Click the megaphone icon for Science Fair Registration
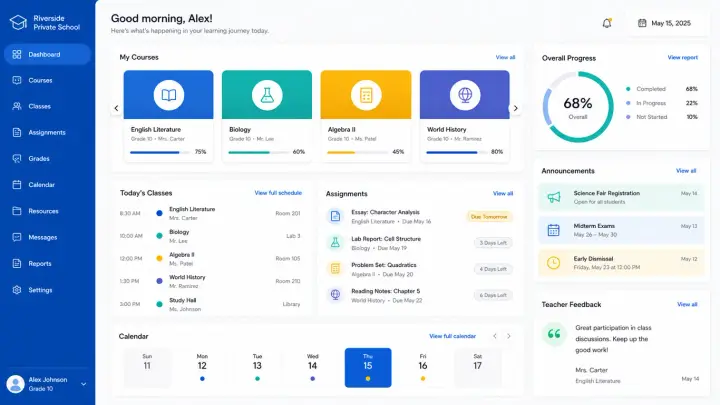Image resolution: width=720 pixels, height=405 pixels. coord(554,197)
